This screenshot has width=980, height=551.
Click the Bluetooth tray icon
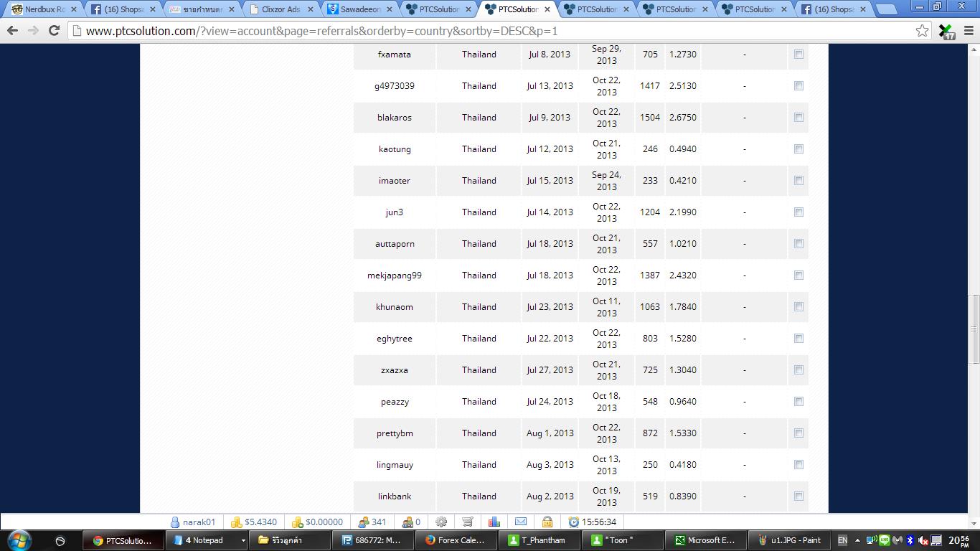(x=910, y=540)
